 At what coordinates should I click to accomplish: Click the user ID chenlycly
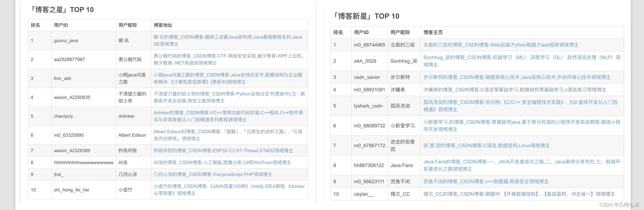click(x=63, y=116)
